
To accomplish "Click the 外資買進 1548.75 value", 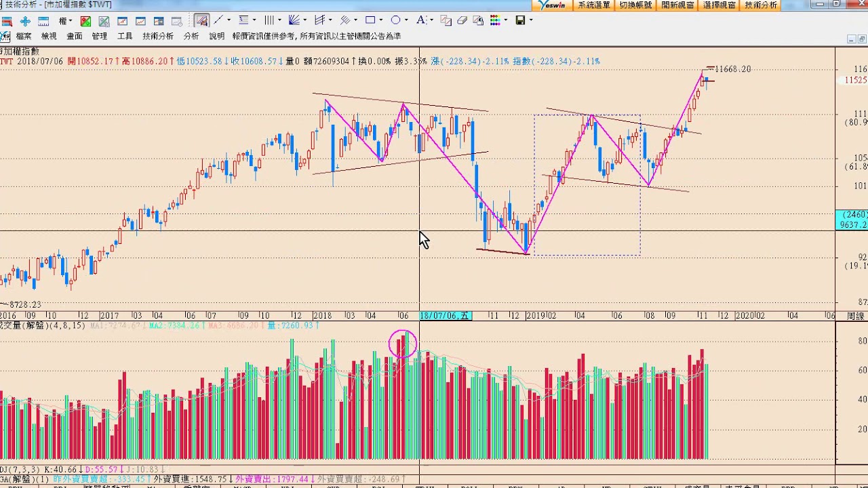I will click(x=193, y=479).
